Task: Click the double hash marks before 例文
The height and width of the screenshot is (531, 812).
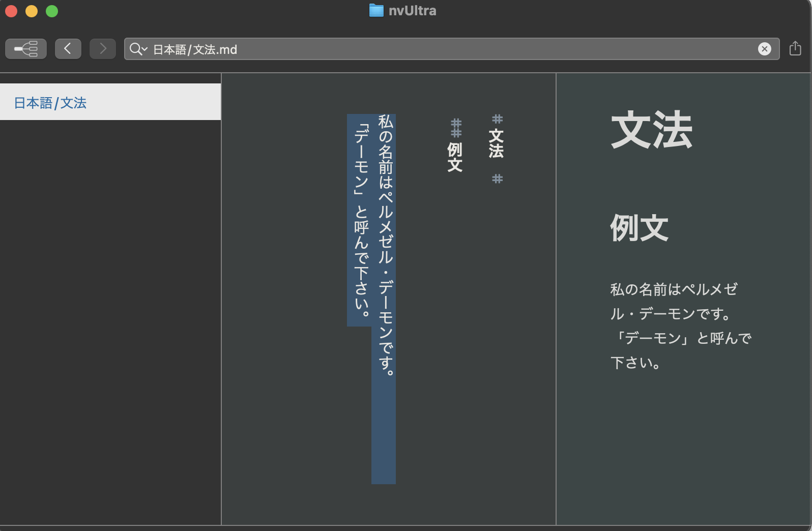Action: tap(456, 128)
